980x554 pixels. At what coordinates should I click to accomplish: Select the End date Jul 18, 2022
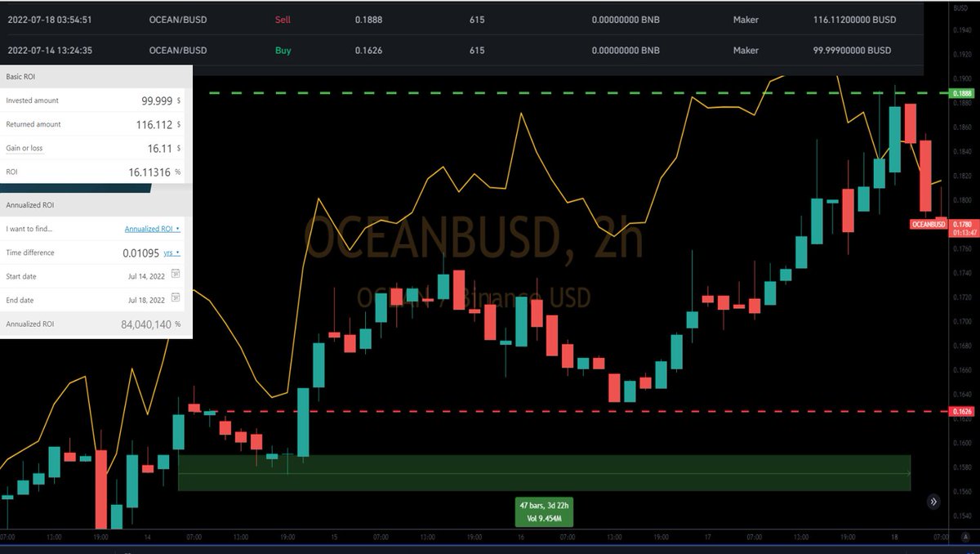click(x=148, y=300)
